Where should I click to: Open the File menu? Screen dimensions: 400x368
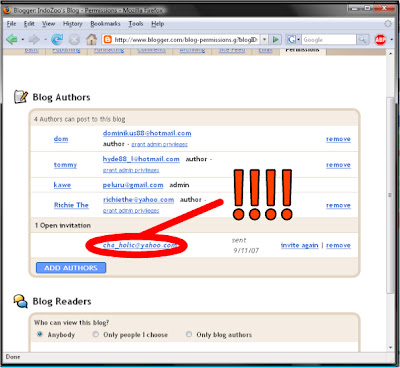click(11, 24)
